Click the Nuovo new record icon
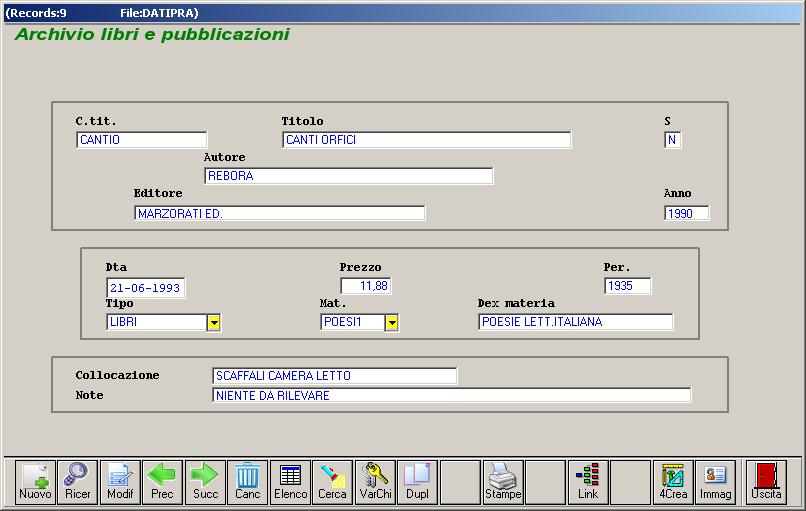Viewport: 806px width, 511px height. (35, 482)
